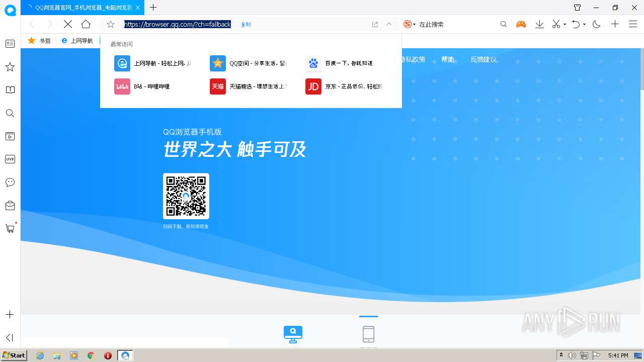
Task: Open the video sidebar icon
Action: tap(10, 136)
